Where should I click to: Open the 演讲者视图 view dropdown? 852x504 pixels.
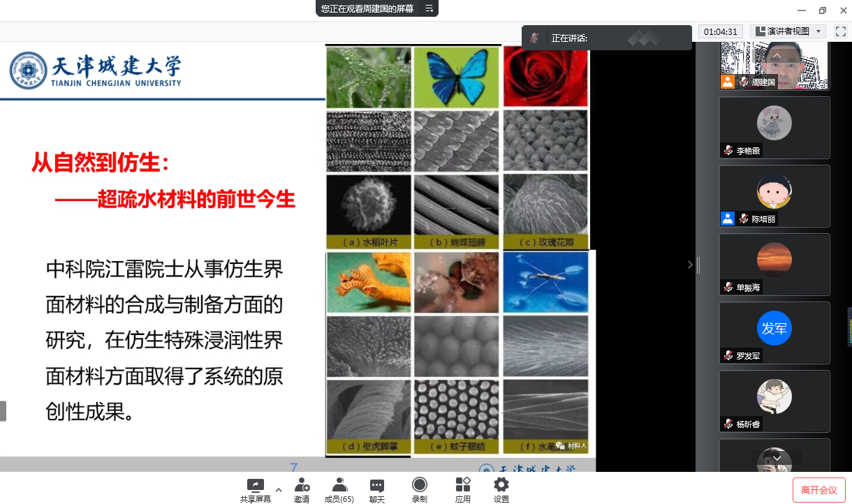pyautogui.click(x=788, y=31)
